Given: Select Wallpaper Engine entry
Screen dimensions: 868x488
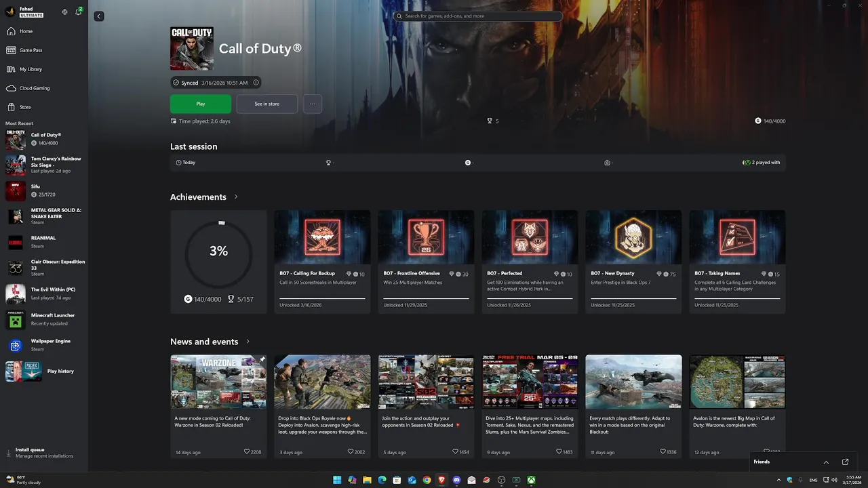Looking at the screenshot, I should 44,345.
